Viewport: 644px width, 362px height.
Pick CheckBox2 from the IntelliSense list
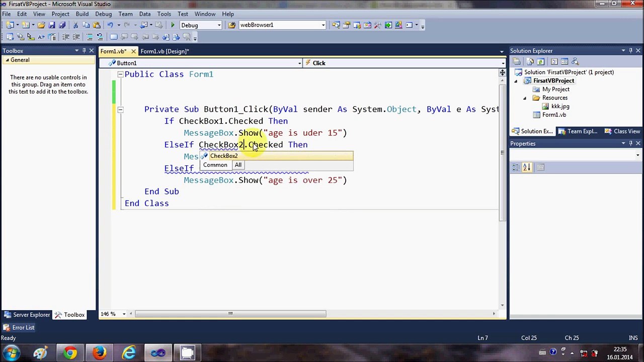276,156
